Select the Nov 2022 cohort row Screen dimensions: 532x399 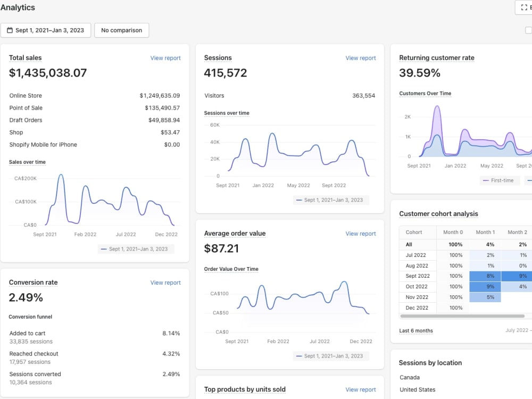[x=465, y=297]
